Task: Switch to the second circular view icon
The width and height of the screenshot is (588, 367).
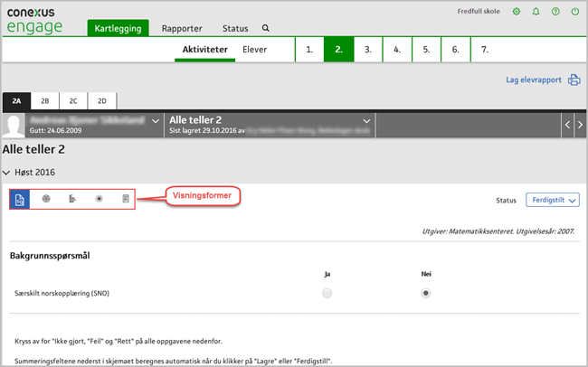Action: [46, 198]
